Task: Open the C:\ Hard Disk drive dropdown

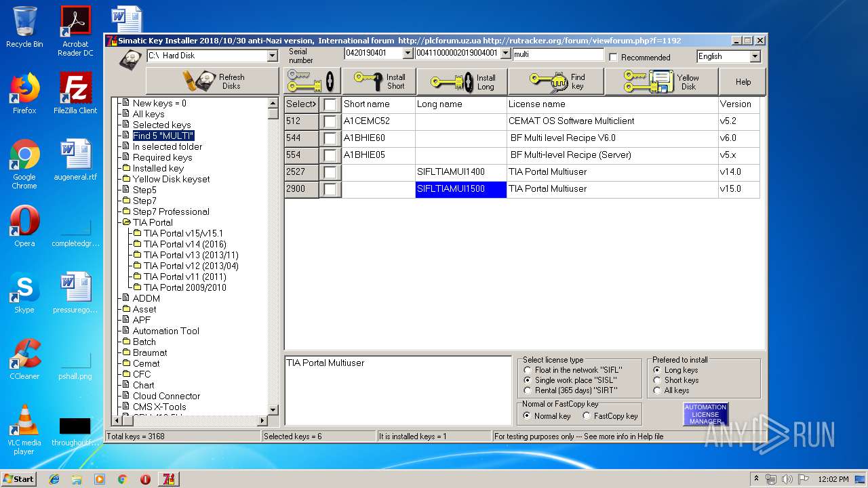Action: tap(272, 56)
